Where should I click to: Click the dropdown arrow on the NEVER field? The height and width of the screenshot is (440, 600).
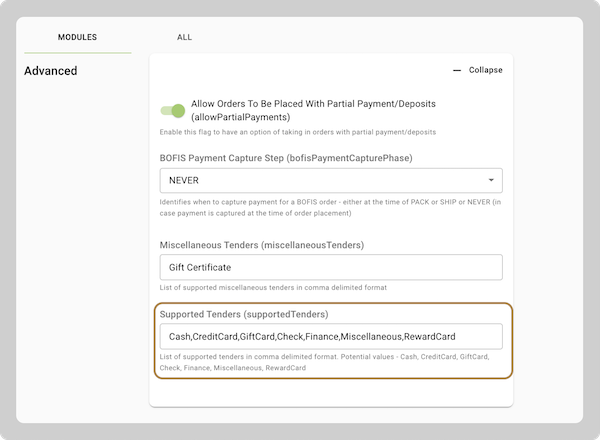pos(491,180)
